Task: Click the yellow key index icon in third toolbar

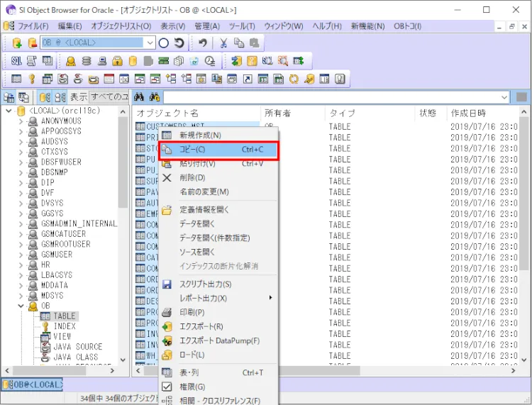Action: (32, 79)
